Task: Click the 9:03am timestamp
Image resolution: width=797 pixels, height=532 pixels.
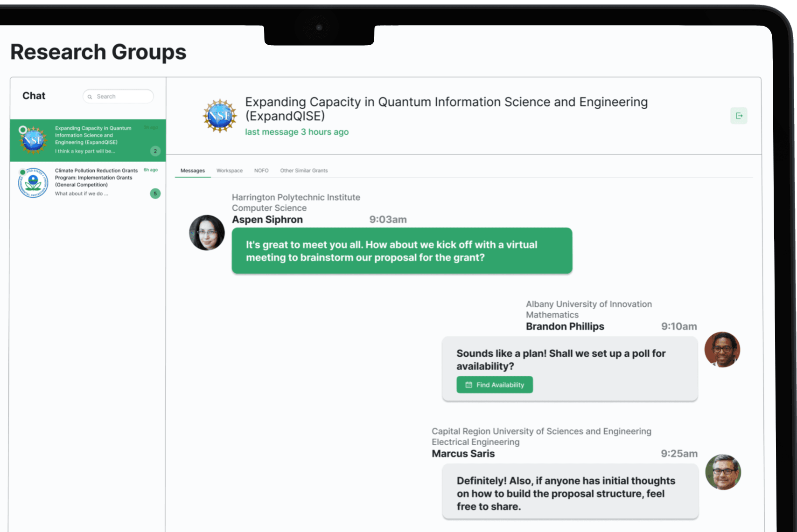Action: (x=388, y=220)
